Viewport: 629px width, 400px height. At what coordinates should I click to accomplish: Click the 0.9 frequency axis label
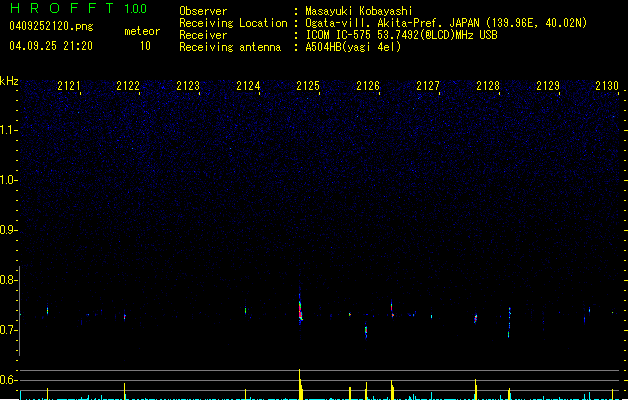tap(8, 230)
